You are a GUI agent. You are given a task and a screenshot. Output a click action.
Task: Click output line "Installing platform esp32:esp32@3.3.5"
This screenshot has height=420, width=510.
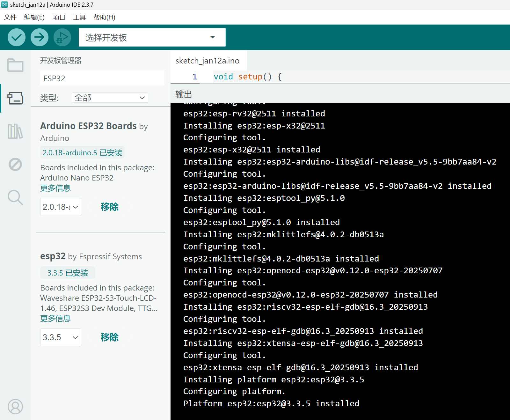(274, 379)
